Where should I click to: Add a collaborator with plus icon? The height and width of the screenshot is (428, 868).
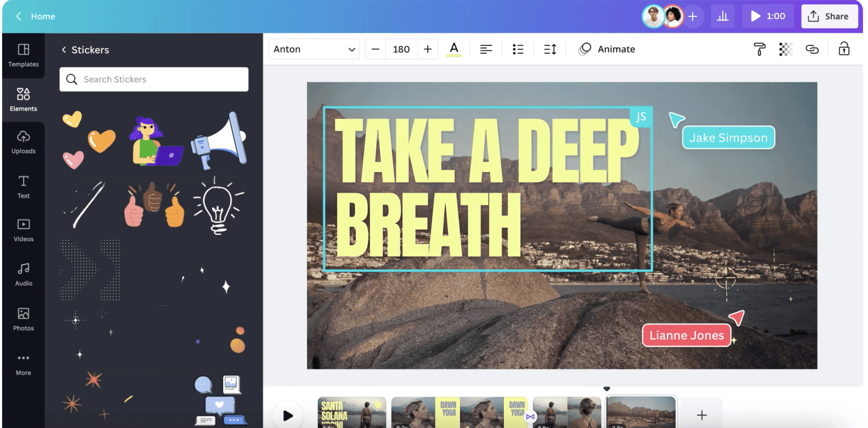693,16
